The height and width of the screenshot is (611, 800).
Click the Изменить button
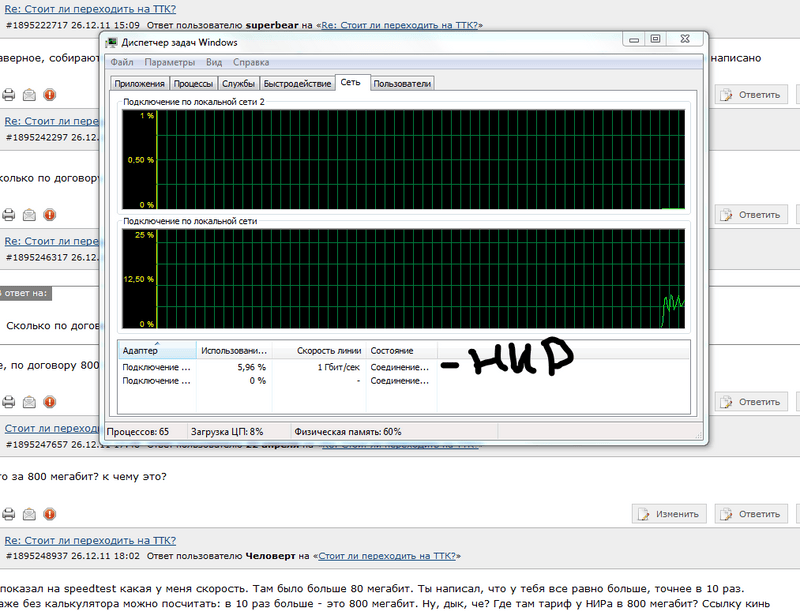(669, 514)
